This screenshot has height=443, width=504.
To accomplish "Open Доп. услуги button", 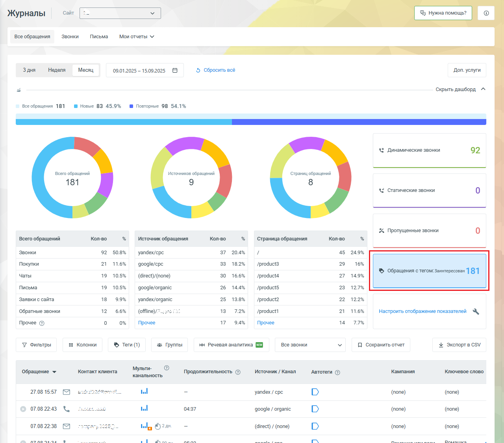I will coord(467,70).
